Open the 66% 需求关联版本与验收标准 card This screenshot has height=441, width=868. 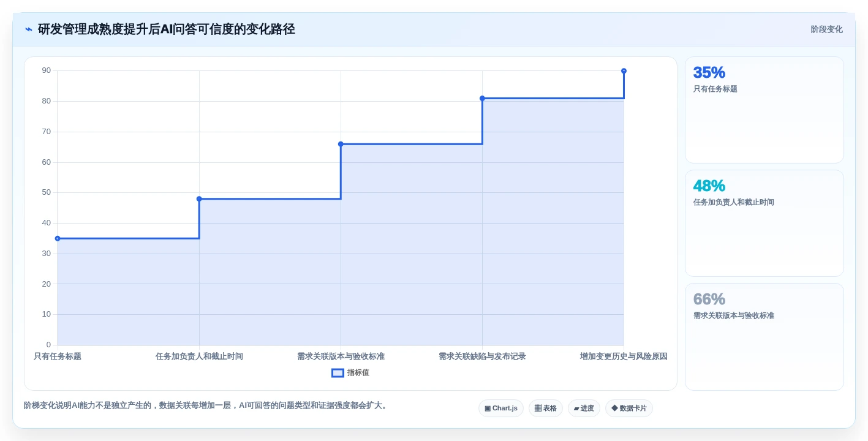click(x=764, y=337)
